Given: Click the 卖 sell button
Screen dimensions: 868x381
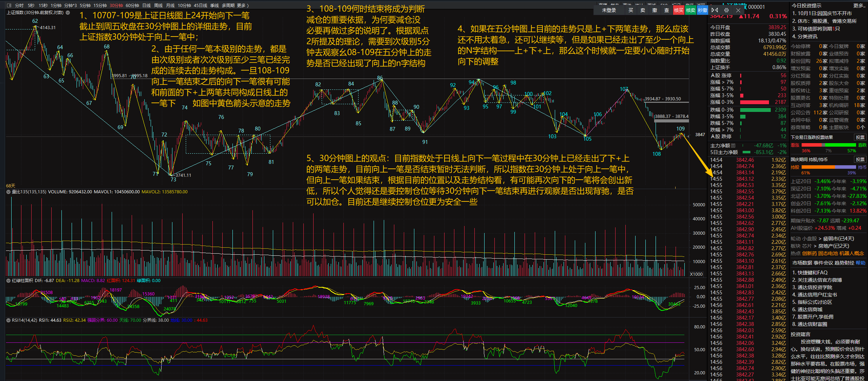Looking at the screenshot, I should 643,10.
